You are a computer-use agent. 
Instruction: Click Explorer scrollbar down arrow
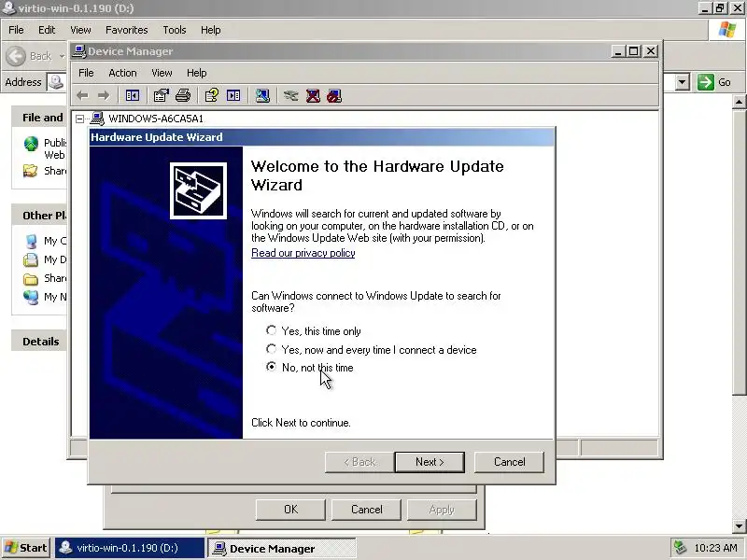point(739,525)
